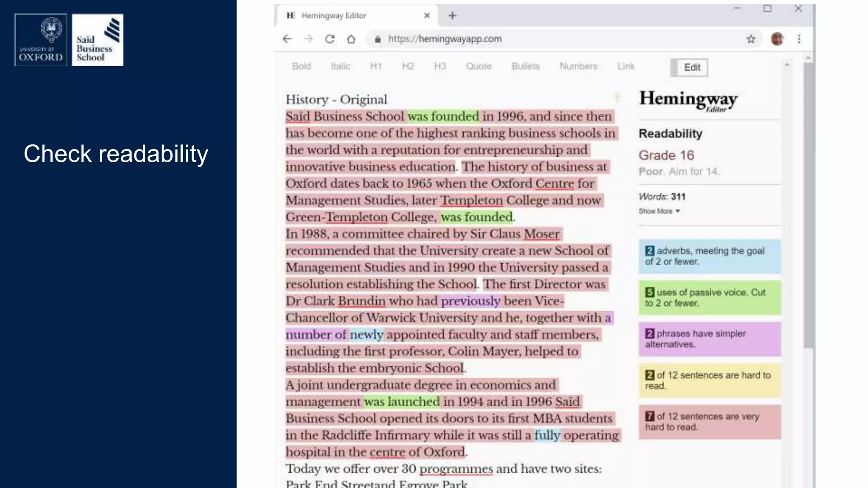Image resolution: width=868 pixels, height=488 pixels.
Task: Select the H1 heading option
Action: click(376, 66)
